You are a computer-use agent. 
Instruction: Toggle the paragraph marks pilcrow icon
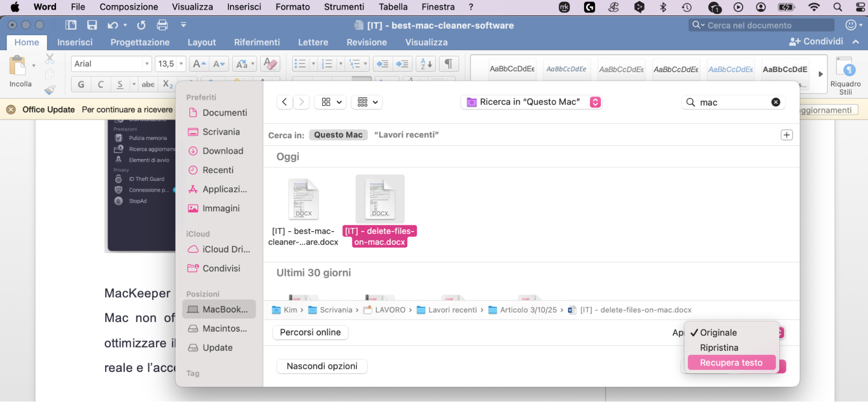pos(449,64)
